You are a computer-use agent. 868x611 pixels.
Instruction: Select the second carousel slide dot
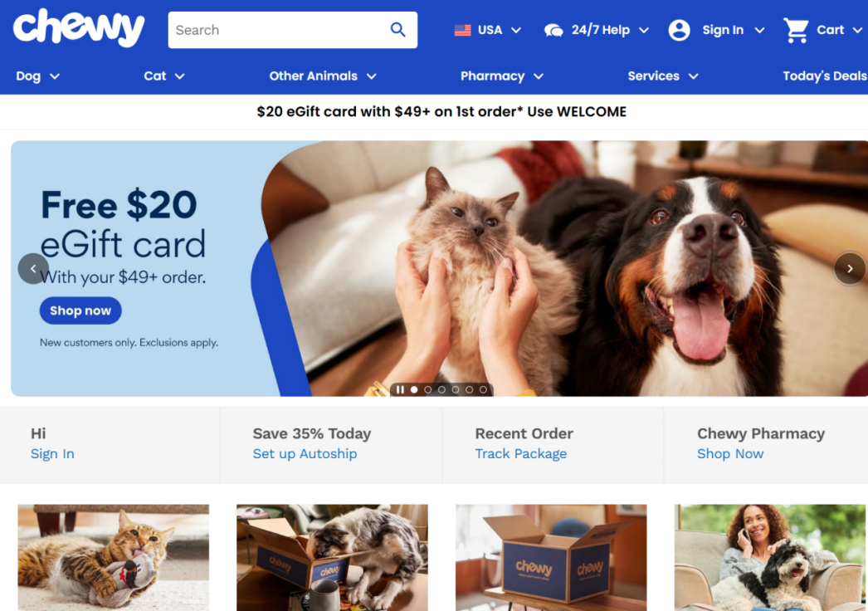(x=428, y=390)
